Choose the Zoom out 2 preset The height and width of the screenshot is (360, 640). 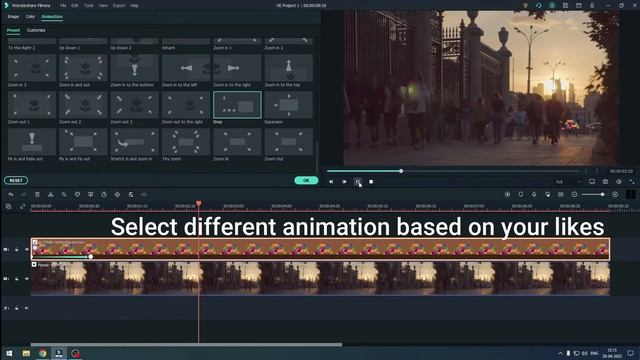(x=83, y=108)
